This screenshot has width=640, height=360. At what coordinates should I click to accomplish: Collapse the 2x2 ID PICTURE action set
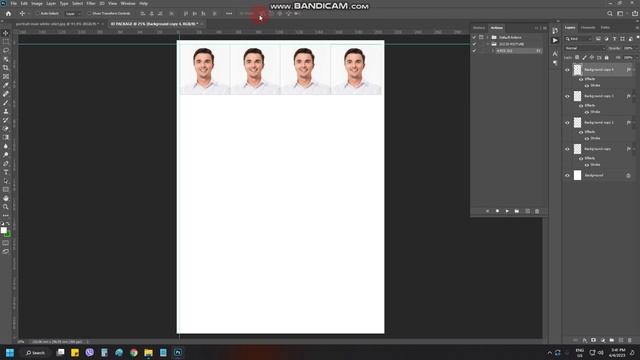click(x=488, y=44)
